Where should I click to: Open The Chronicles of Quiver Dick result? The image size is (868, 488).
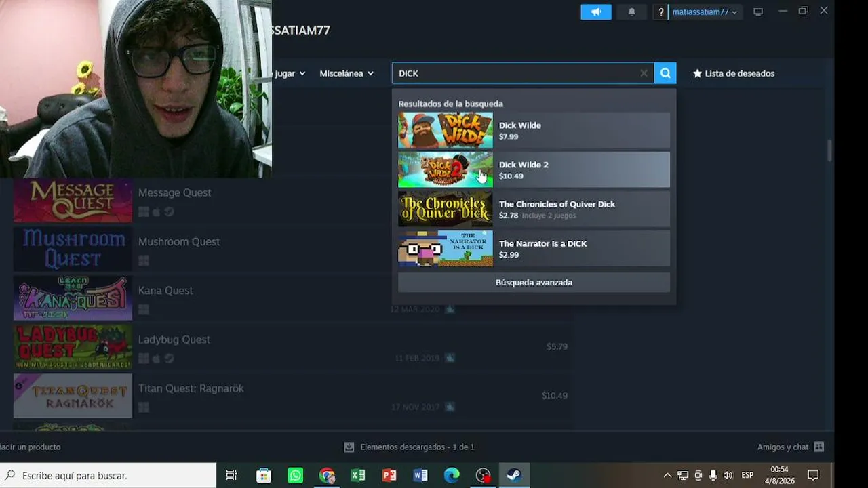534,209
